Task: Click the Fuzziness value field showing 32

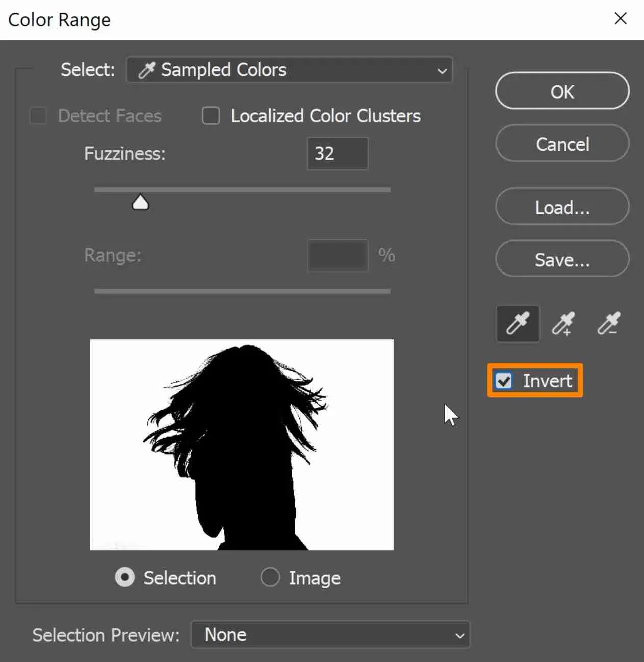Action: [337, 153]
